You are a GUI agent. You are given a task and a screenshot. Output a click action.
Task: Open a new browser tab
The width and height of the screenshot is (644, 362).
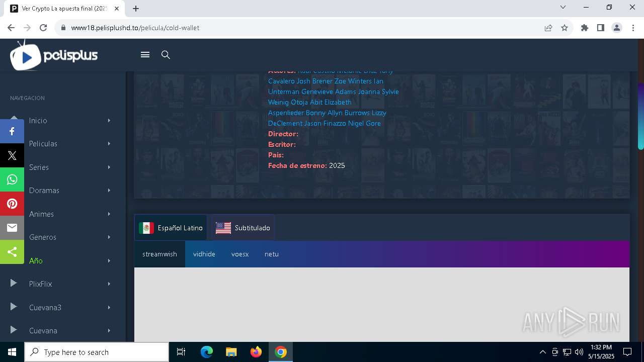(136, 9)
